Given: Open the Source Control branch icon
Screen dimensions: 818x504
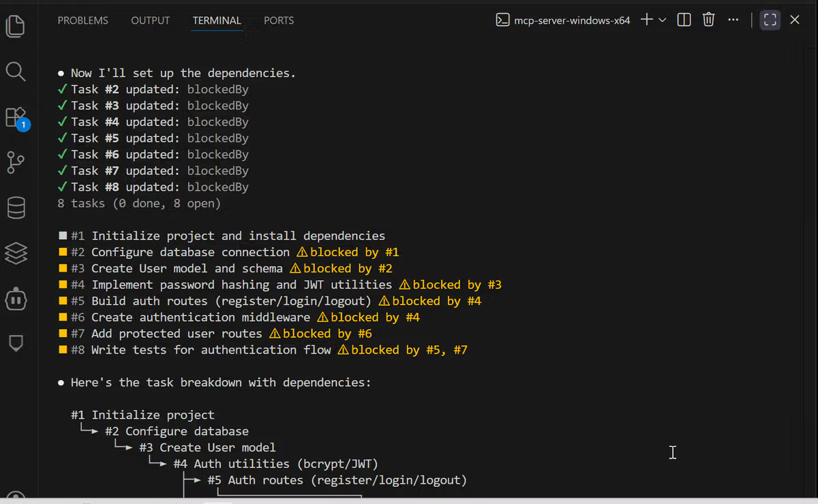Looking at the screenshot, I should click(15, 163).
